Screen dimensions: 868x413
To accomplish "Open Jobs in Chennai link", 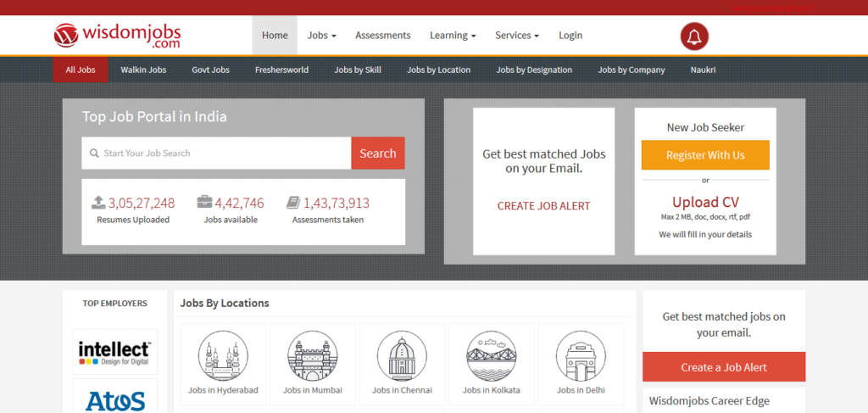I will 402,390.
